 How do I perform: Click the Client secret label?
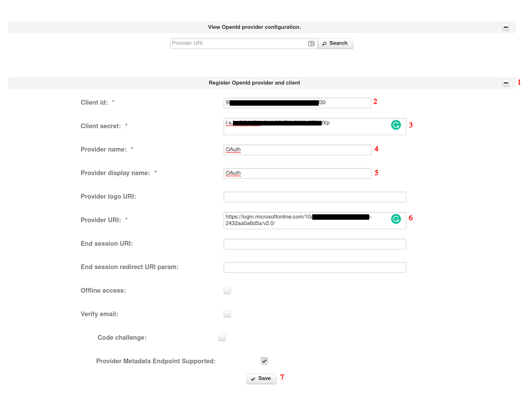(101, 126)
